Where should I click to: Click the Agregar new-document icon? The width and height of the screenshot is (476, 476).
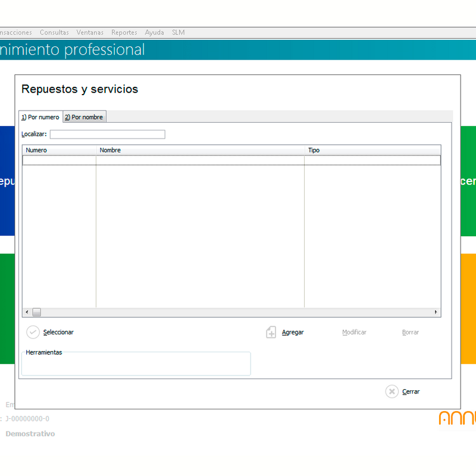coord(271,333)
